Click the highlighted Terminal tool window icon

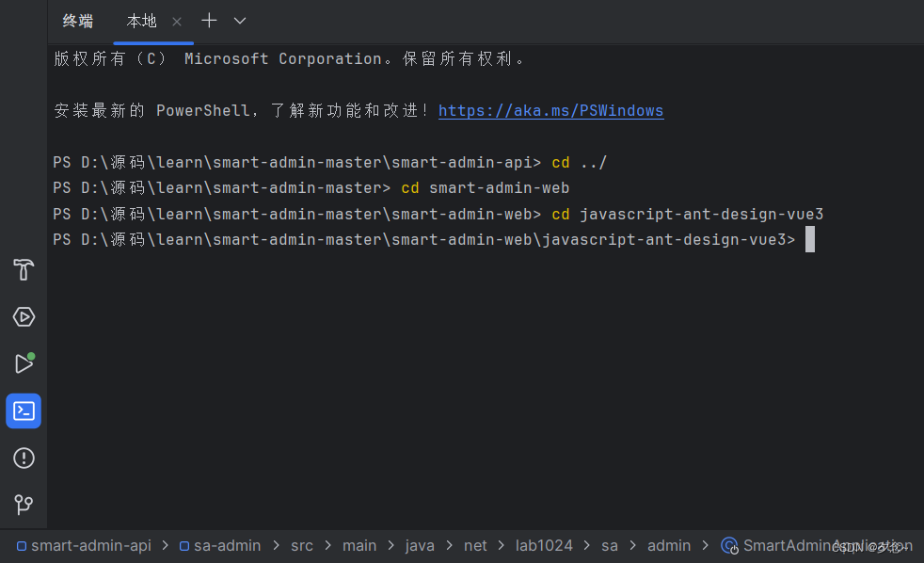[24, 410]
